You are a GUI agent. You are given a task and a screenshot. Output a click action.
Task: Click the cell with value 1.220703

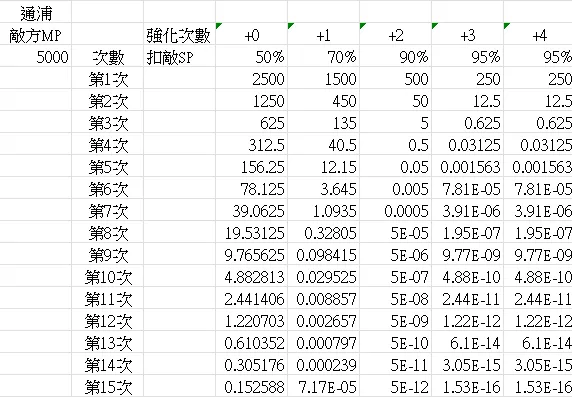tap(251, 320)
